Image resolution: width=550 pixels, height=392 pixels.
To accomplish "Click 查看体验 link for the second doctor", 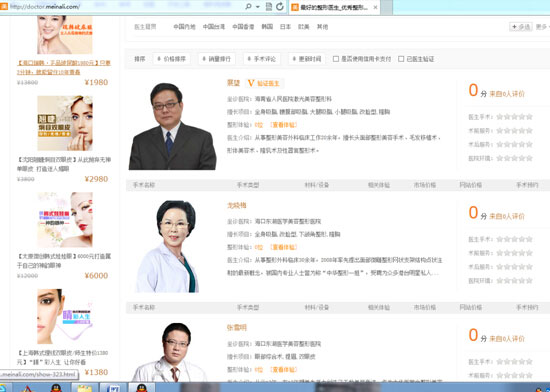I will [283, 247].
